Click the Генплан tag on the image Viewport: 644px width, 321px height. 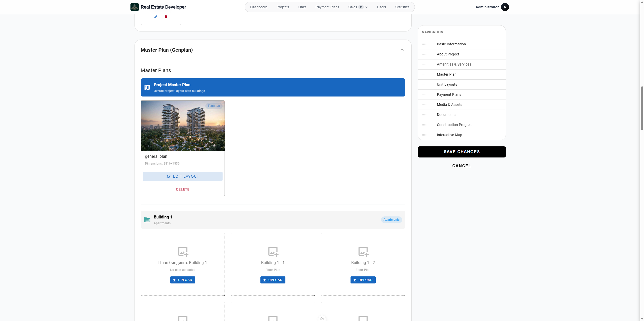[x=214, y=106]
